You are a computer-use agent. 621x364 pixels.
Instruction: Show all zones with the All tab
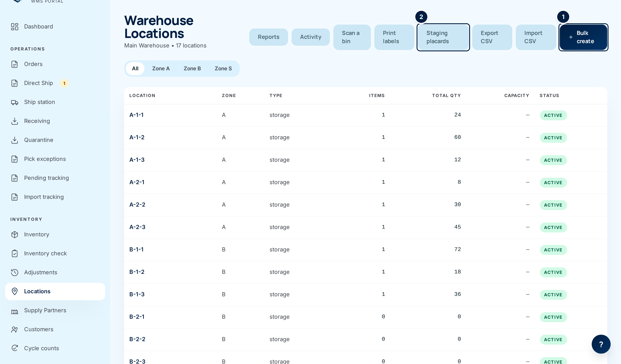tap(135, 69)
